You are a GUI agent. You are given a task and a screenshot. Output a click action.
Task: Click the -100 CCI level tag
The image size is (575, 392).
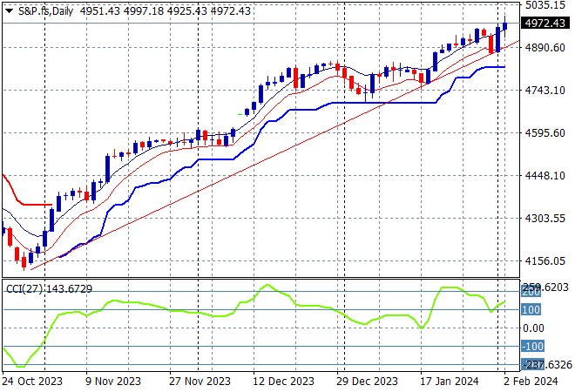(x=531, y=347)
